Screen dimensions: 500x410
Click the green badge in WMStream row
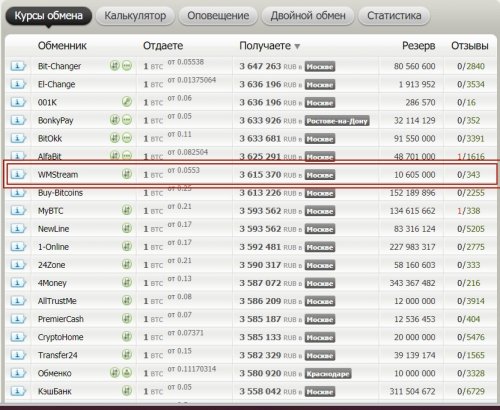(x=127, y=174)
